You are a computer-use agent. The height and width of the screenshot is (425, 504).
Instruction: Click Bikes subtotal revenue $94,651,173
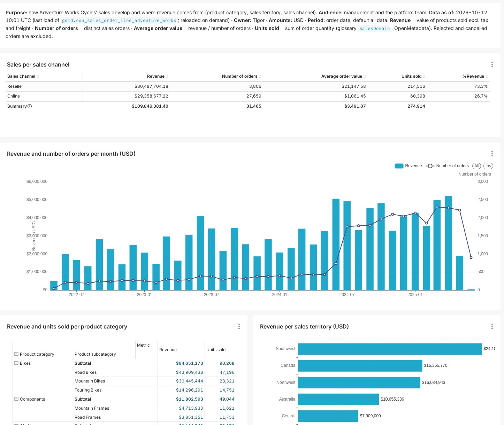(190, 363)
